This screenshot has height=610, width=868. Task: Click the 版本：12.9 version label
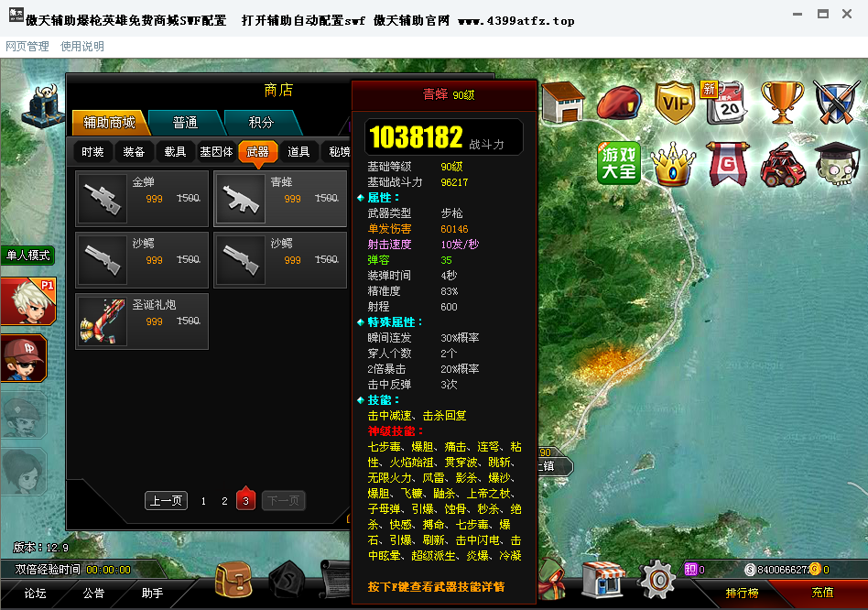[x=41, y=548]
